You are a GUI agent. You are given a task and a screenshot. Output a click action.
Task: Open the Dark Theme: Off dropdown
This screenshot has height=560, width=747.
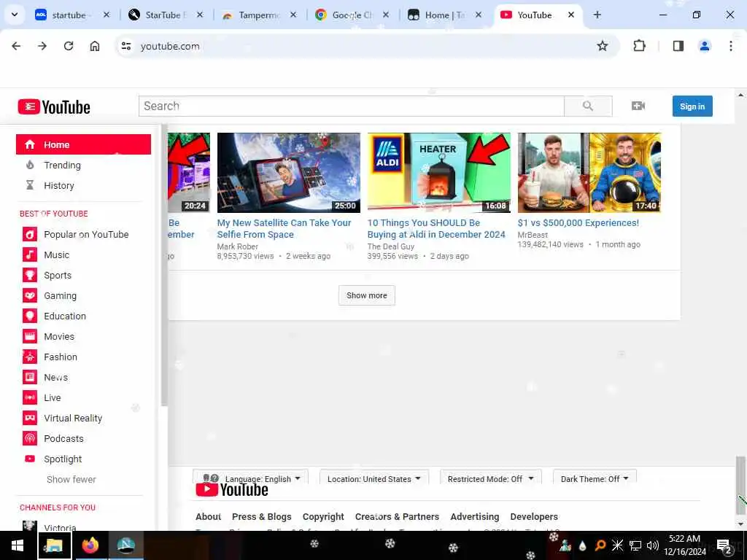click(x=595, y=478)
